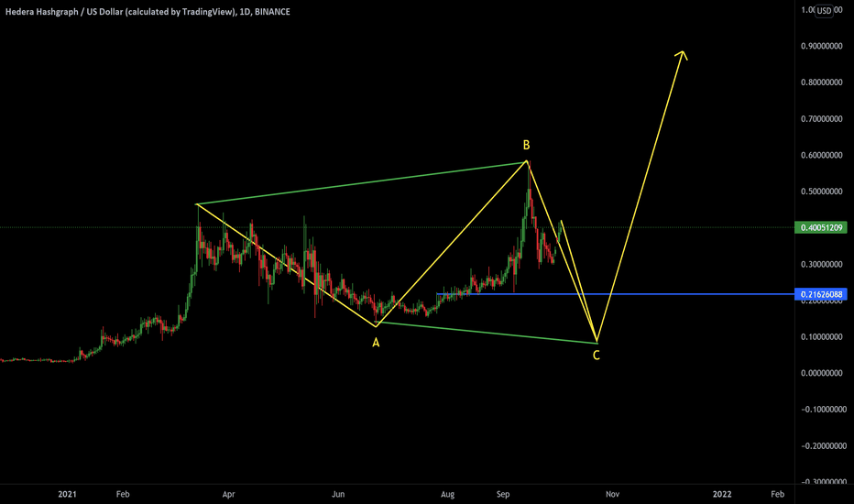Click the 0.70000000 price axis value
This screenshot has width=854, height=504.
click(x=821, y=119)
